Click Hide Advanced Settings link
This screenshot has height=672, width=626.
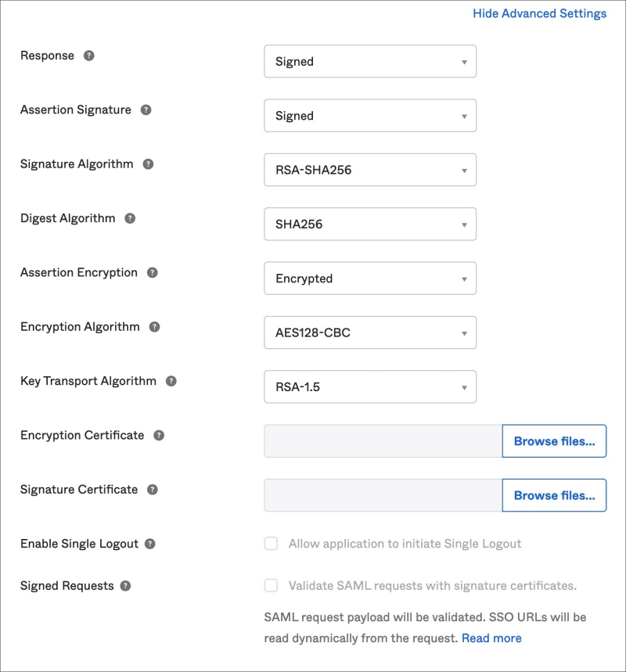coord(539,13)
